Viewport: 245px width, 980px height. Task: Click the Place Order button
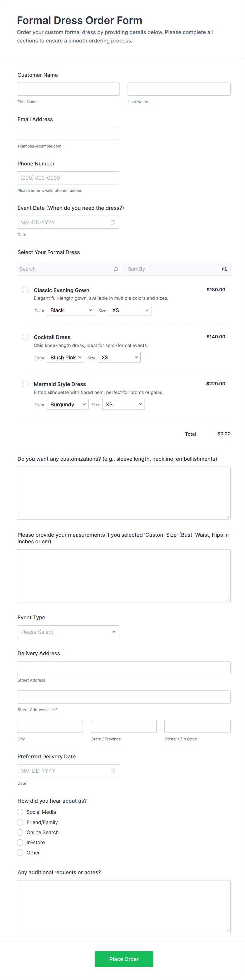[124, 959]
